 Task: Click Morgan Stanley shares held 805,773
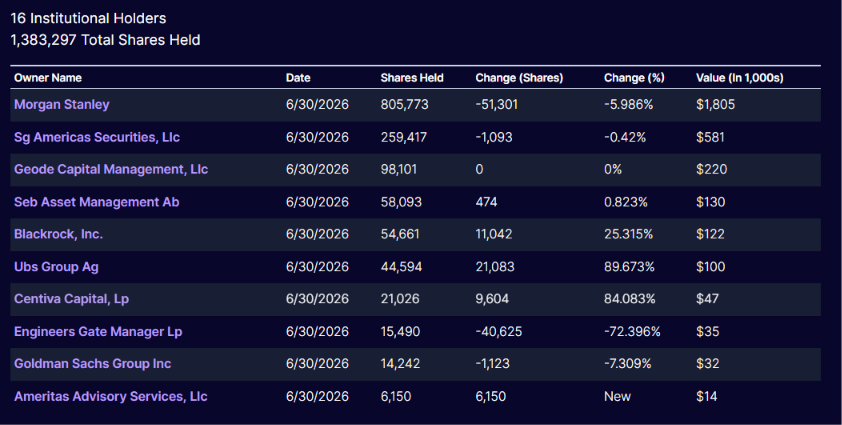(x=404, y=105)
